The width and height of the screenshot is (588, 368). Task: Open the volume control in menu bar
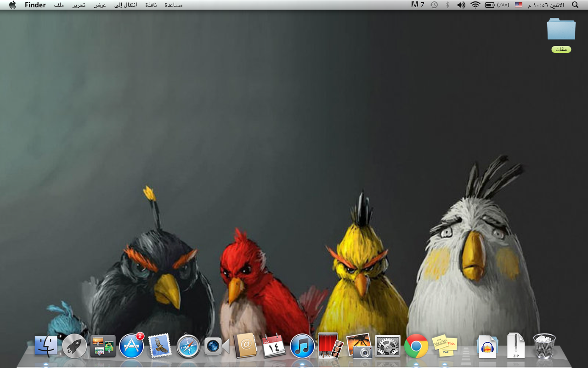tap(461, 5)
